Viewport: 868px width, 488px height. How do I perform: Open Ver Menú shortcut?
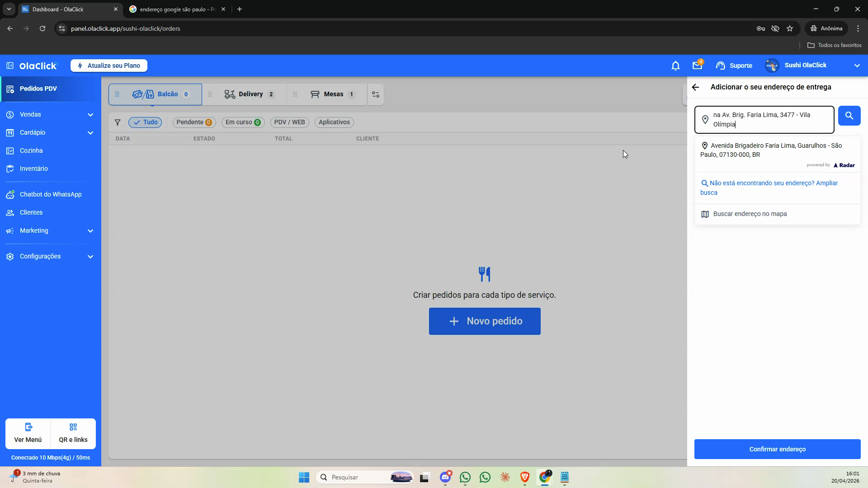(x=28, y=434)
